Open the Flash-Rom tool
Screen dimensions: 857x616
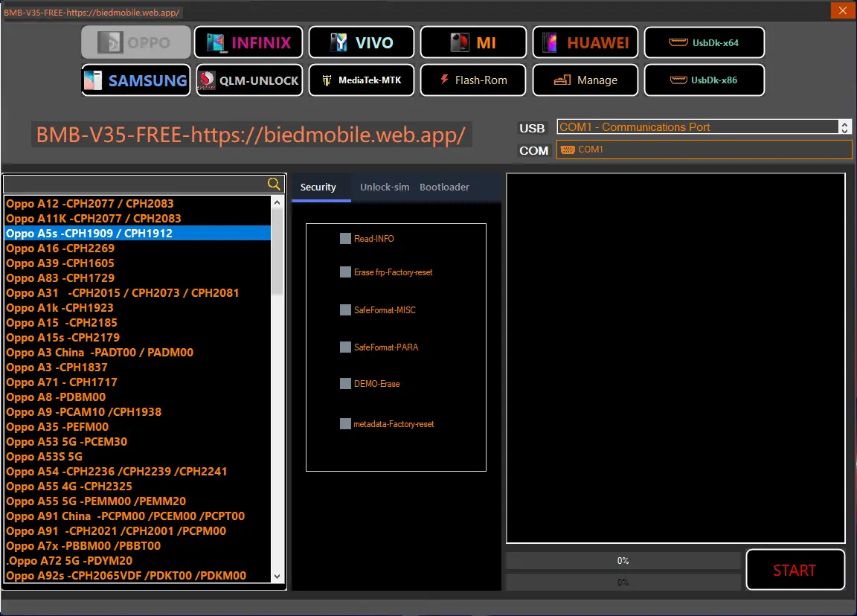(473, 80)
